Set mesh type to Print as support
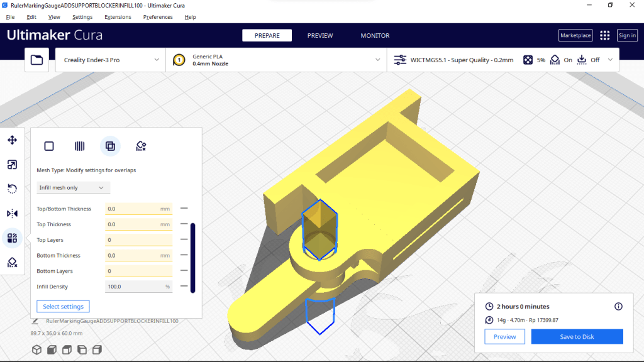Image resolution: width=644 pixels, height=362 pixels. [x=80, y=146]
